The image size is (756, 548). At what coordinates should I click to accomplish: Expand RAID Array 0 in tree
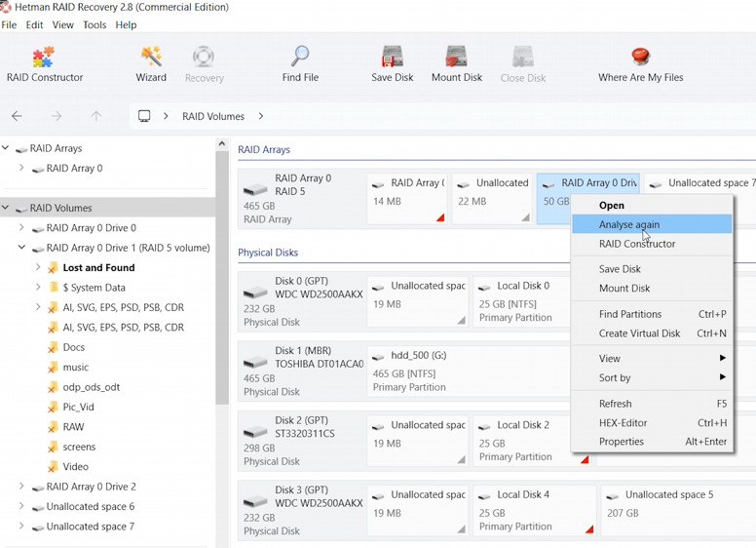21,168
